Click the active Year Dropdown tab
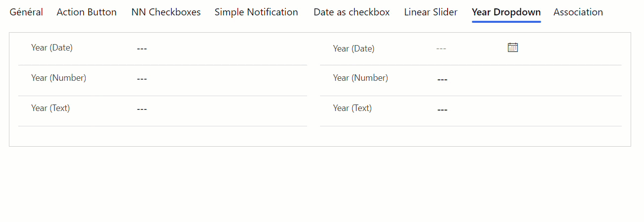The height and width of the screenshot is (222, 644). pyautogui.click(x=506, y=12)
